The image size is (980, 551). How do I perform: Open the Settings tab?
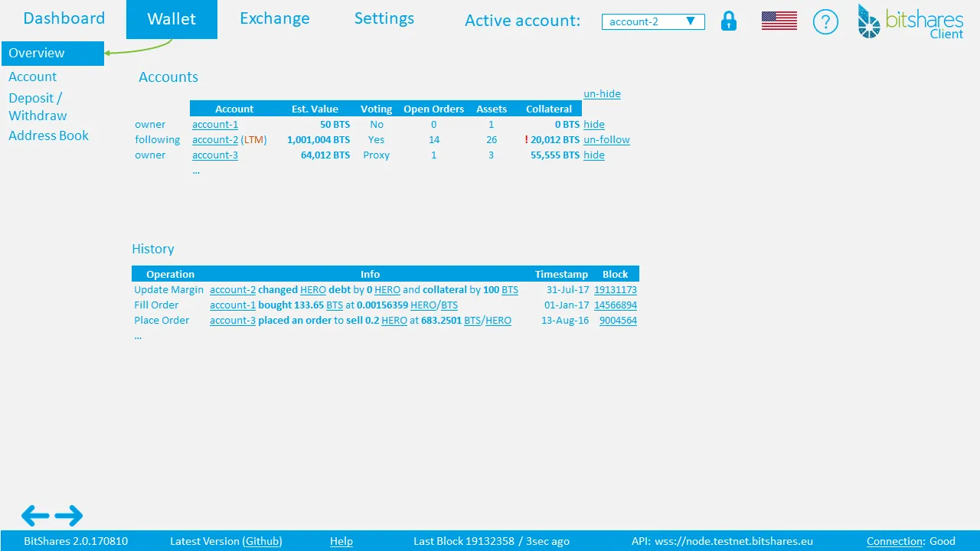tap(384, 18)
